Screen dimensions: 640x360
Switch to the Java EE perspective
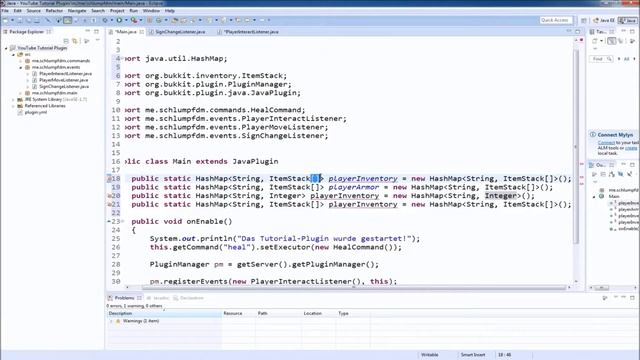(x=604, y=20)
